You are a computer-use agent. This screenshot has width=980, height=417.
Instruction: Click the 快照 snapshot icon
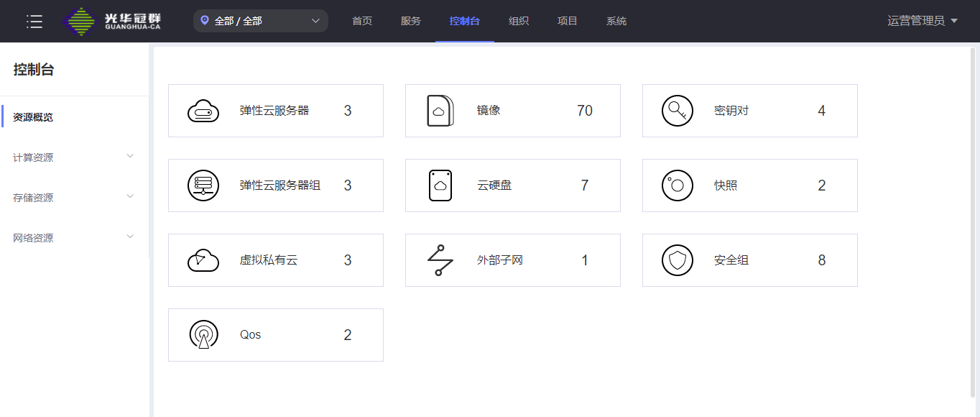tap(677, 185)
